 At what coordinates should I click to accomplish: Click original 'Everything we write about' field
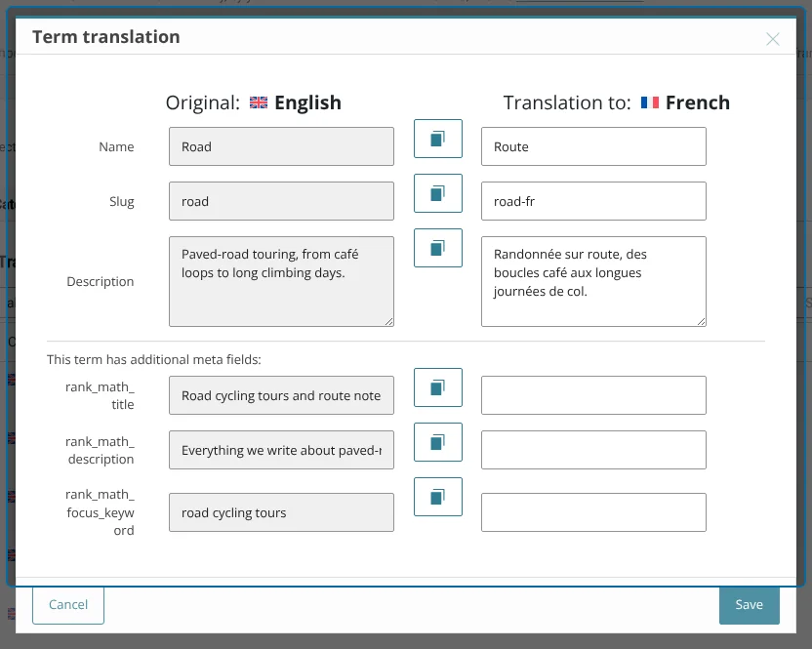point(281,450)
